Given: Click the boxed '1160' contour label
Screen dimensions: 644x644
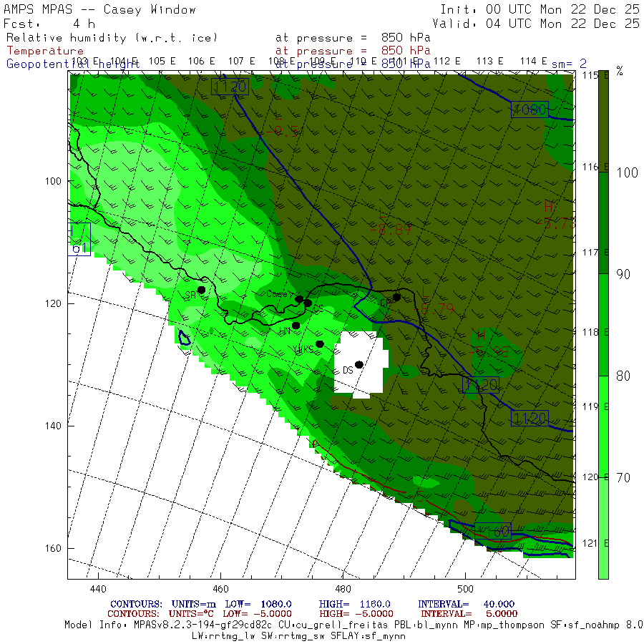Looking at the screenshot, I should click(x=493, y=532).
